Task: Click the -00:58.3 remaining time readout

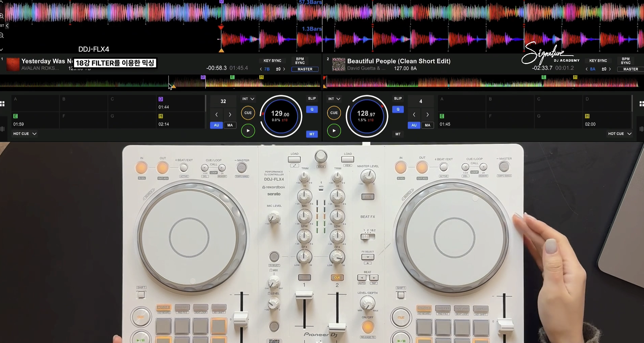Action: [216, 68]
